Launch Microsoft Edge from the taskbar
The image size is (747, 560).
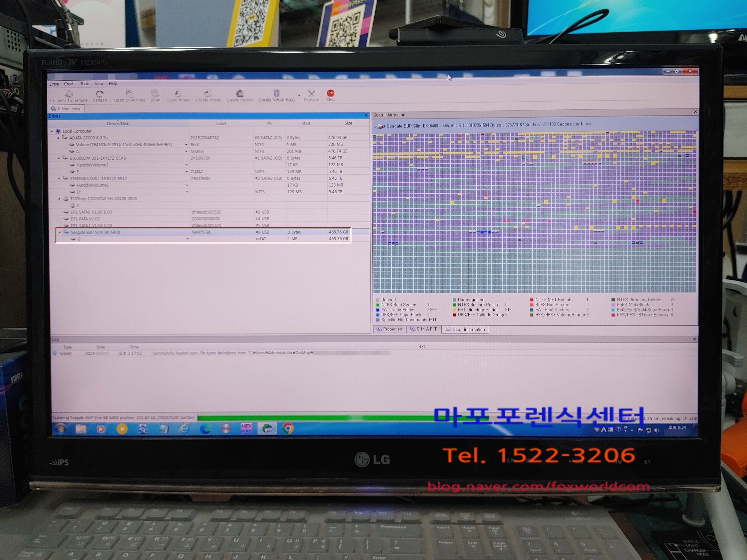[x=205, y=429]
